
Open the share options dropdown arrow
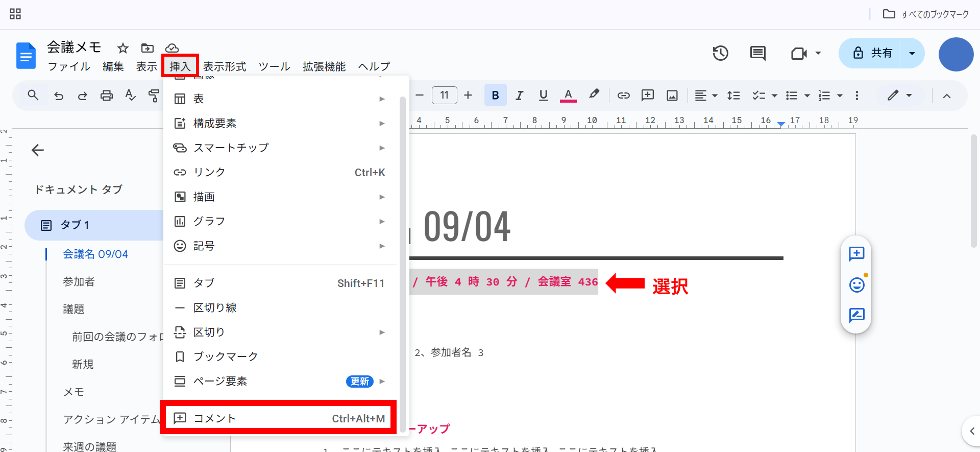912,53
